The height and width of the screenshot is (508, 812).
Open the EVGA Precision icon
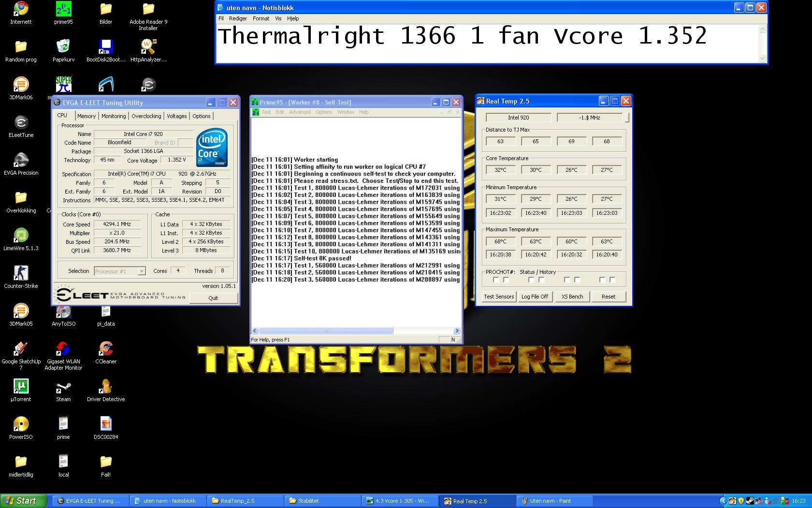point(21,164)
